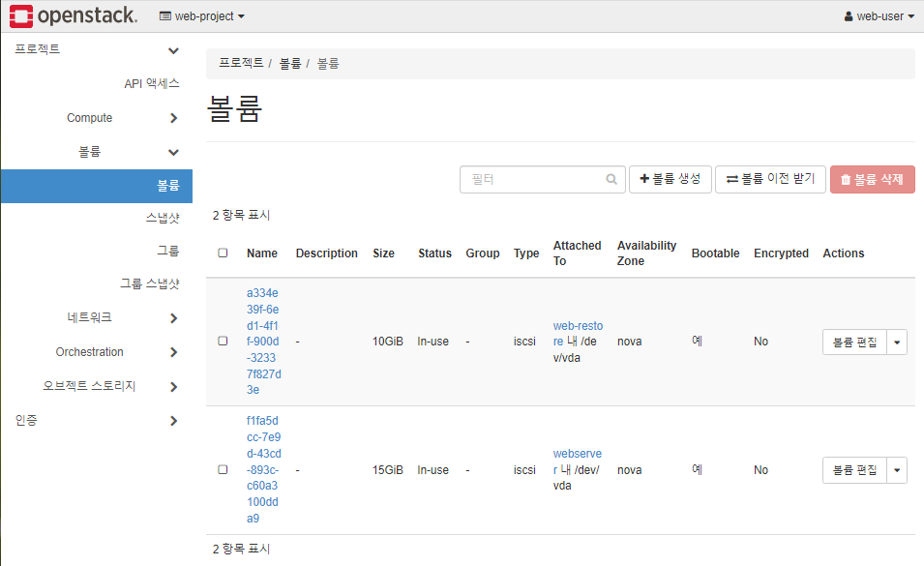The height and width of the screenshot is (566, 924).
Task: Open actions dropdown arrow for 10GiB volume
Action: click(897, 343)
